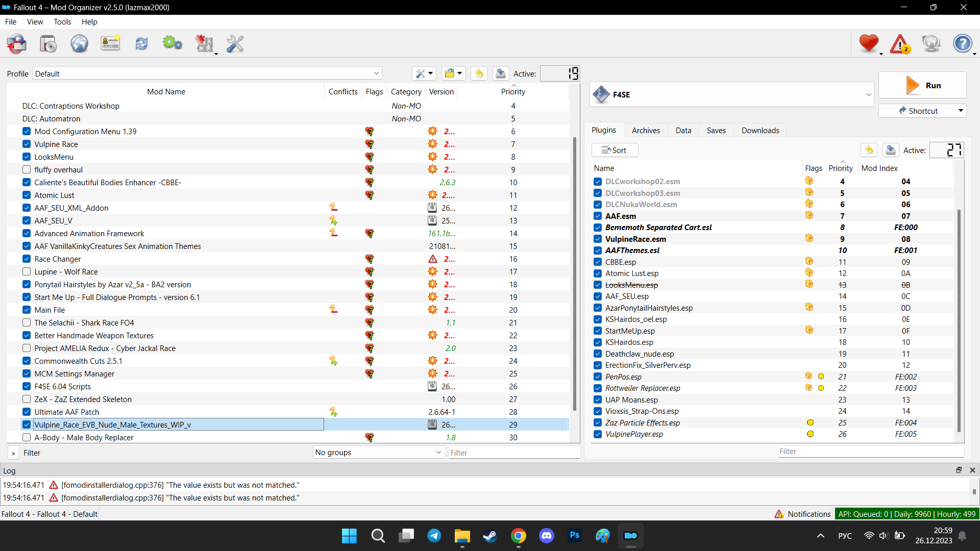Open the support MO2 heart icon
The height and width of the screenshot is (551, 980).
[869, 43]
